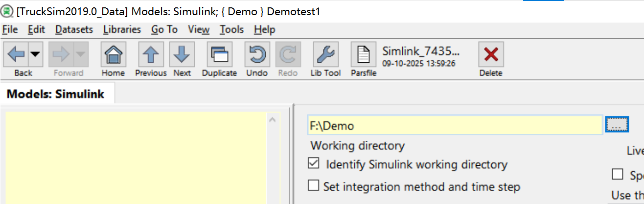
Task: View the Parsfile document icon
Action: (x=363, y=54)
